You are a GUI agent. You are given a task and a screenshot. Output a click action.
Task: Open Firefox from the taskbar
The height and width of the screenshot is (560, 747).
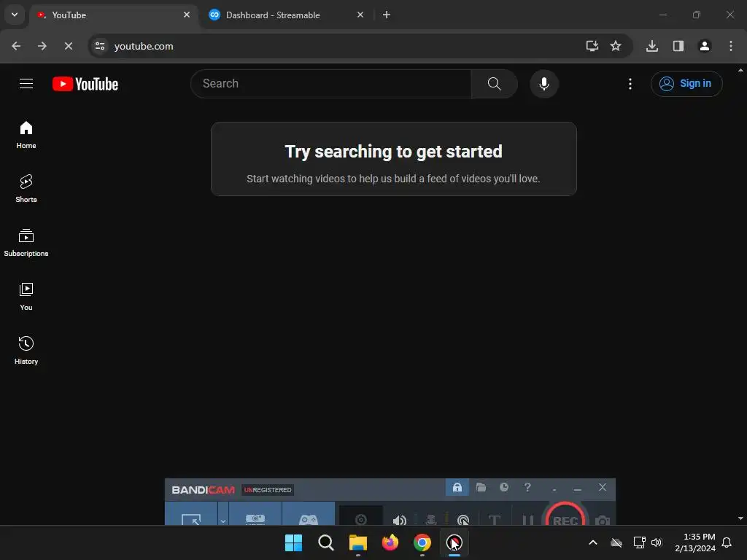click(x=390, y=542)
